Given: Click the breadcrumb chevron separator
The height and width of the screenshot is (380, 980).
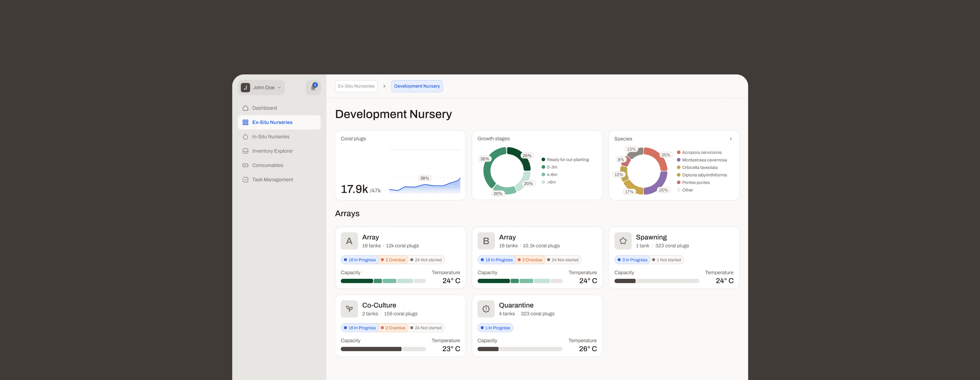Looking at the screenshot, I should tap(384, 86).
